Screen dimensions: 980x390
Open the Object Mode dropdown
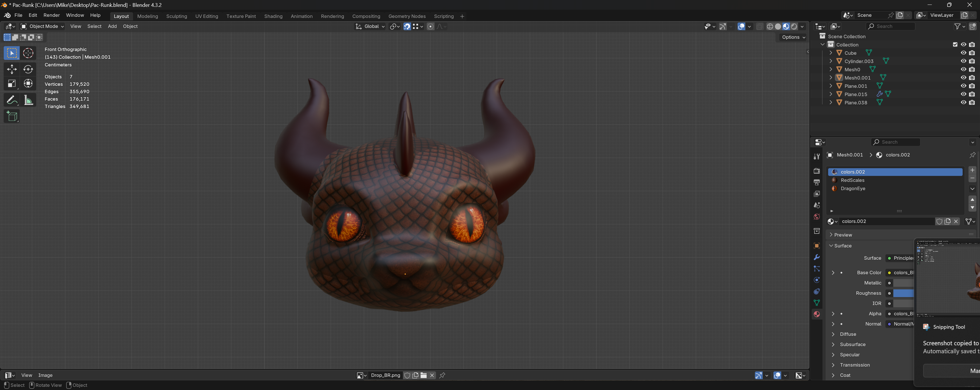[42, 26]
